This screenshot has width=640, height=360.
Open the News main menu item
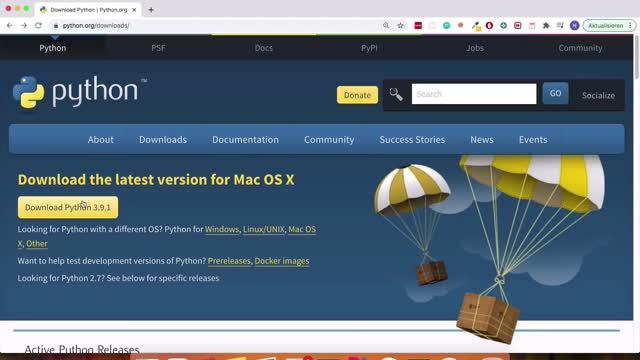click(x=482, y=140)
